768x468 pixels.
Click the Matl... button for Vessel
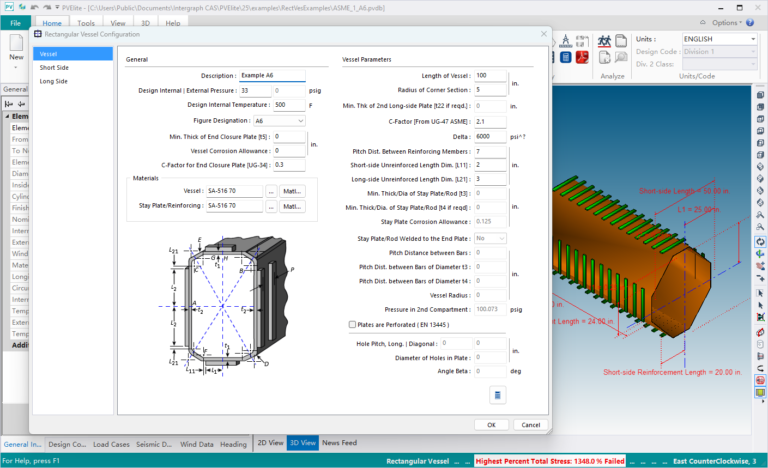click(292, 191)
